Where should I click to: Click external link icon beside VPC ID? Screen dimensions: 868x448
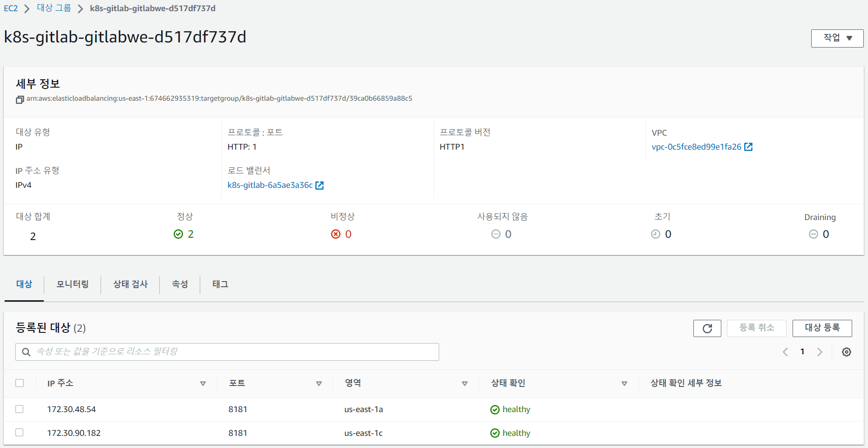point(748,147)
